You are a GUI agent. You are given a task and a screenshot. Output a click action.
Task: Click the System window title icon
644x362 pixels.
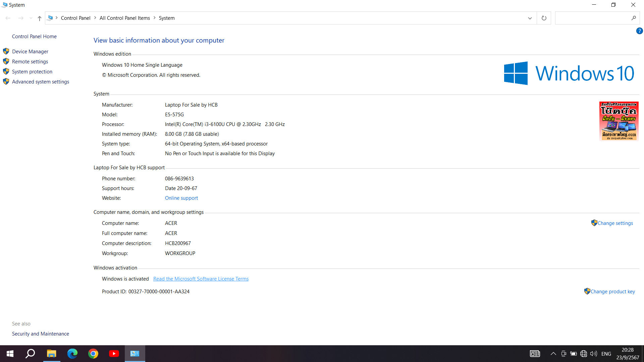[x=4, y=5]
